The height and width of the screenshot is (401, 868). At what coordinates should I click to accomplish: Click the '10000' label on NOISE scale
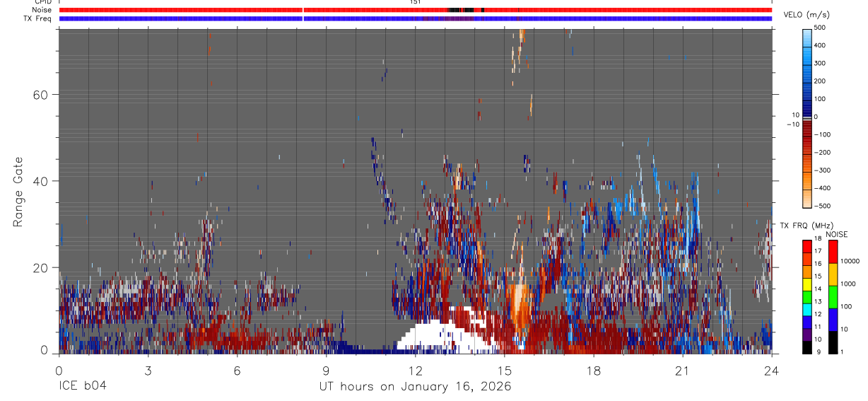point(850,260)
